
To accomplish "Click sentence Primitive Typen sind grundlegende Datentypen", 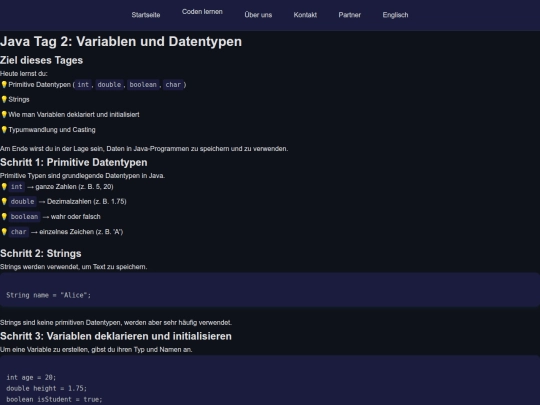I will [82, 176].
